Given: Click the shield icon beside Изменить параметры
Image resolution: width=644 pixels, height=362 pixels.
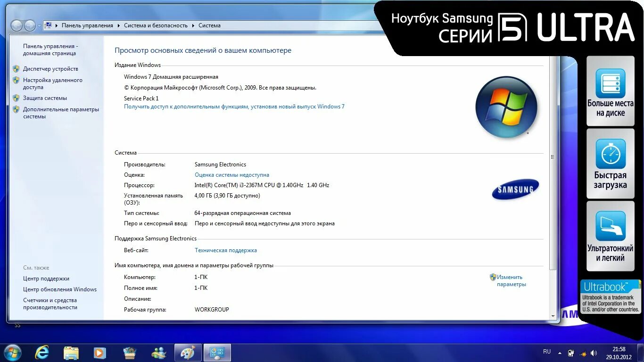Looking at the screenshot, I should click(493, 277).
